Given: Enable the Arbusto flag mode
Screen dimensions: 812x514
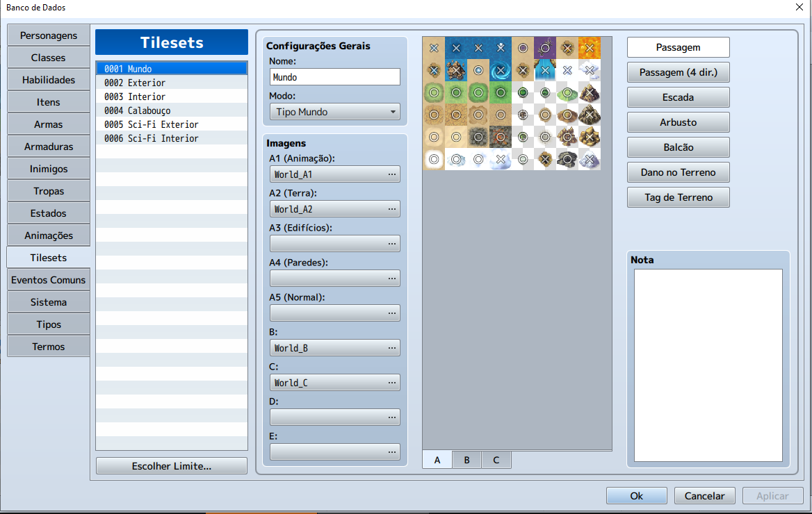Looking at the screenshot, I should click(678, 122).
